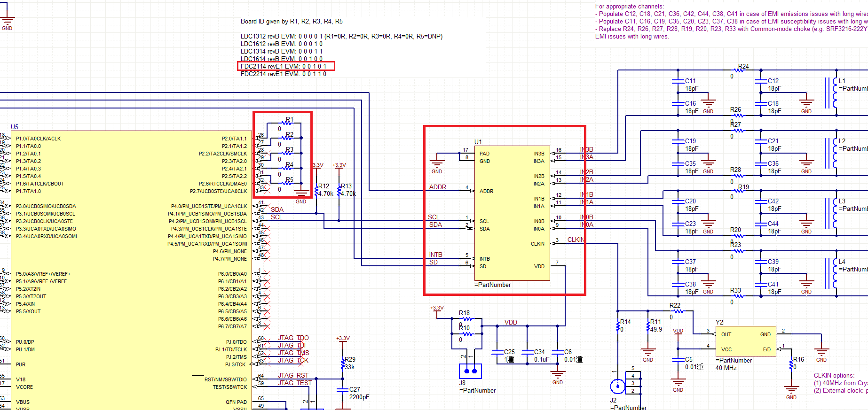Viewport: 868px width, 410px height.
Task: Click the RST/NMI/SBWTDIO pin name
Action: pyautogui.click(x=226, y=379)
